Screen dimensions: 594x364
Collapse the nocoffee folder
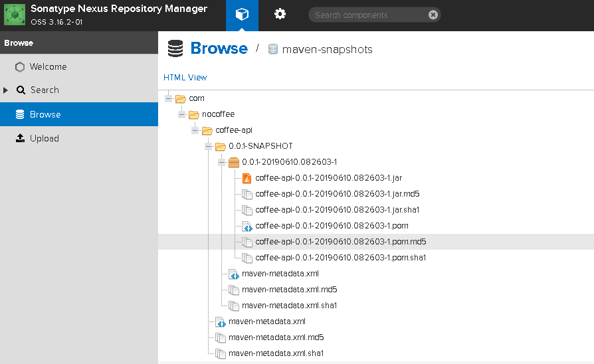pyautogui.click(x=182, y=114)
